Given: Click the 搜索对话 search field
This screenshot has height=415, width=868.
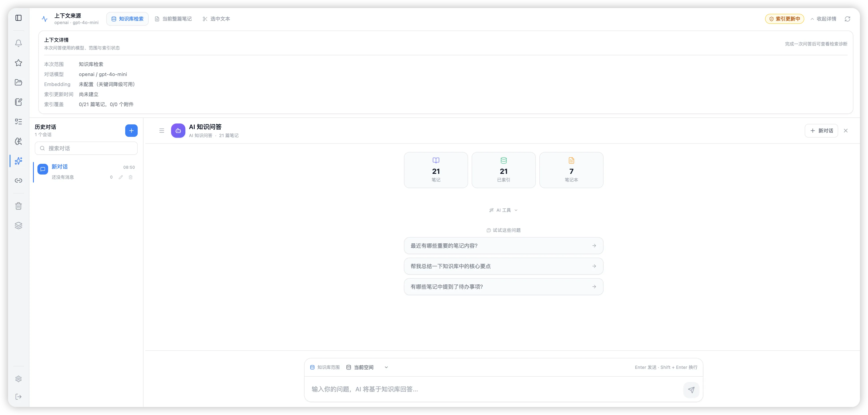Looking at the screenshot, I should point(86,148).
